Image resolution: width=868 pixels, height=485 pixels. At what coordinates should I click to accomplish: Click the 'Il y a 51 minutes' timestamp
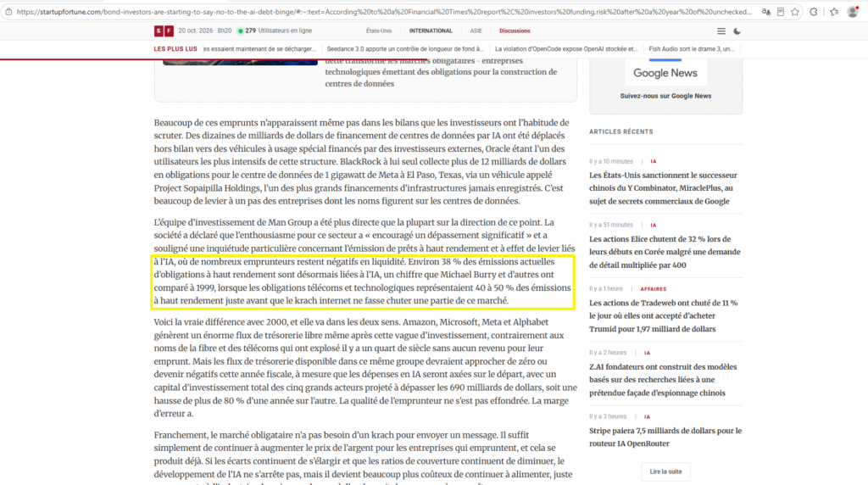(611, 226)
